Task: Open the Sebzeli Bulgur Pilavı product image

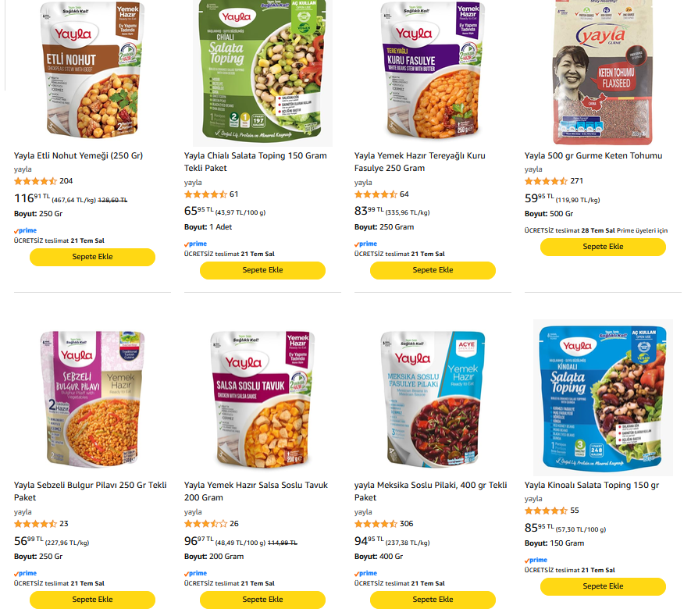Action: [92, 399]
